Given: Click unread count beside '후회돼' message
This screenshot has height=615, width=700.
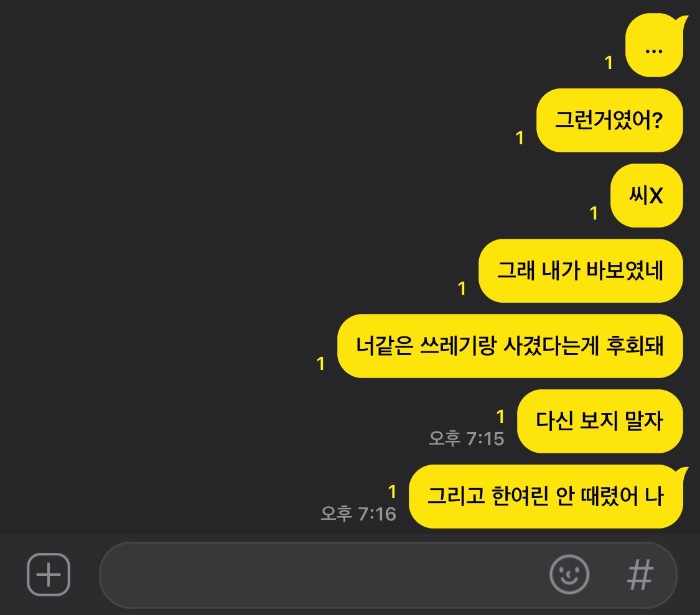Looking at the screenshot, I should tap(320, 364).
